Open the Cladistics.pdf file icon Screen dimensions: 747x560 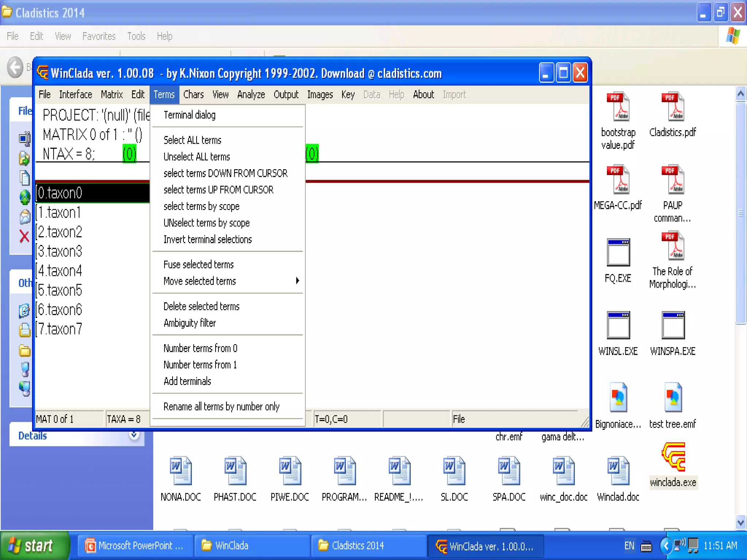click(673, 107)
